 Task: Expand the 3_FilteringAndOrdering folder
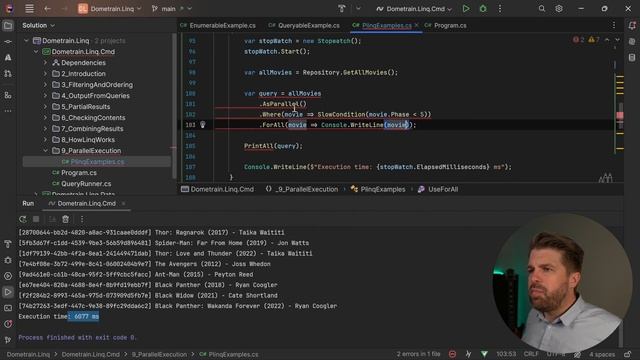tap(45, 85)
